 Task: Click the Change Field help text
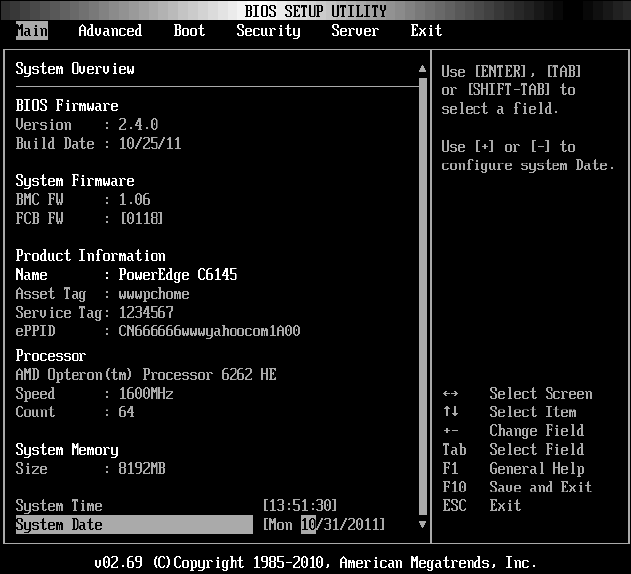coord(537,431)
